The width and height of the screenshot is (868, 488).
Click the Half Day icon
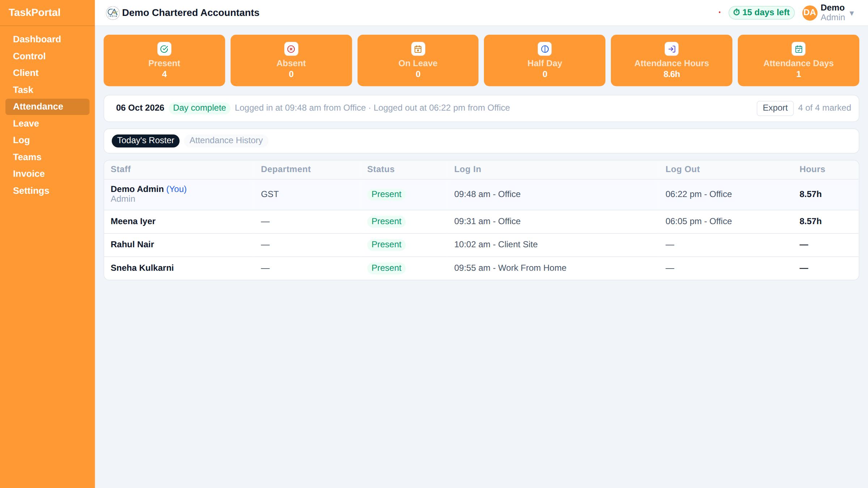tap(545, 49)
